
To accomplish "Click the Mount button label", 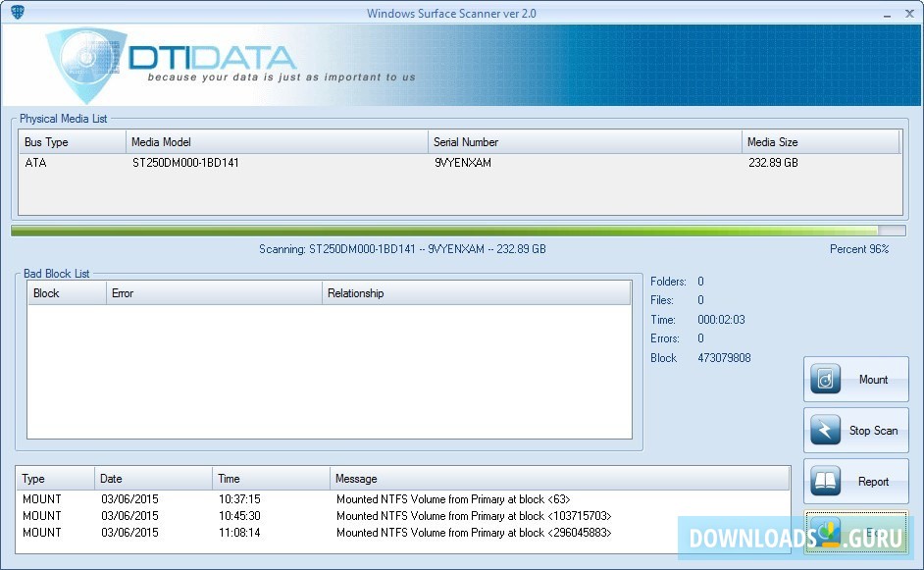I will point(873,380).
